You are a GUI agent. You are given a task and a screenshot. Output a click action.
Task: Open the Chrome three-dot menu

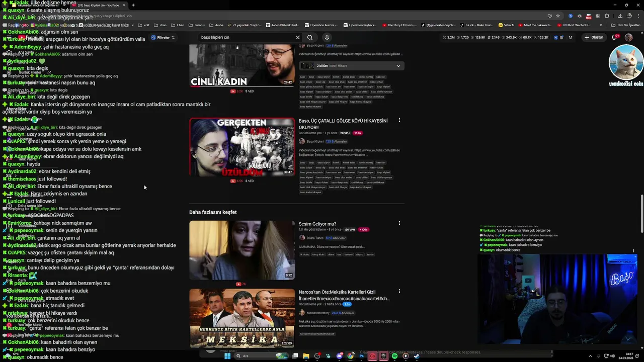coord(638,16)
